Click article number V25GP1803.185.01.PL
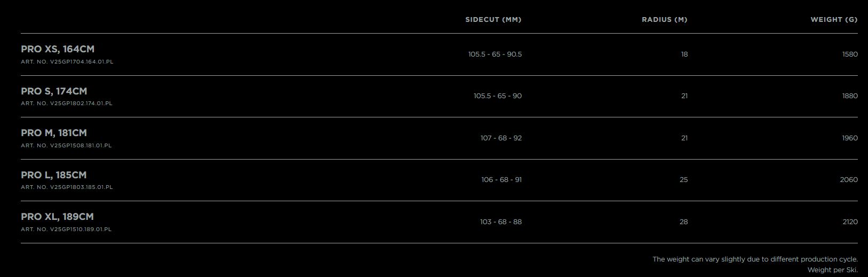Screen dimensions: 868x277 pyautogui.click(x=67, y=187)
